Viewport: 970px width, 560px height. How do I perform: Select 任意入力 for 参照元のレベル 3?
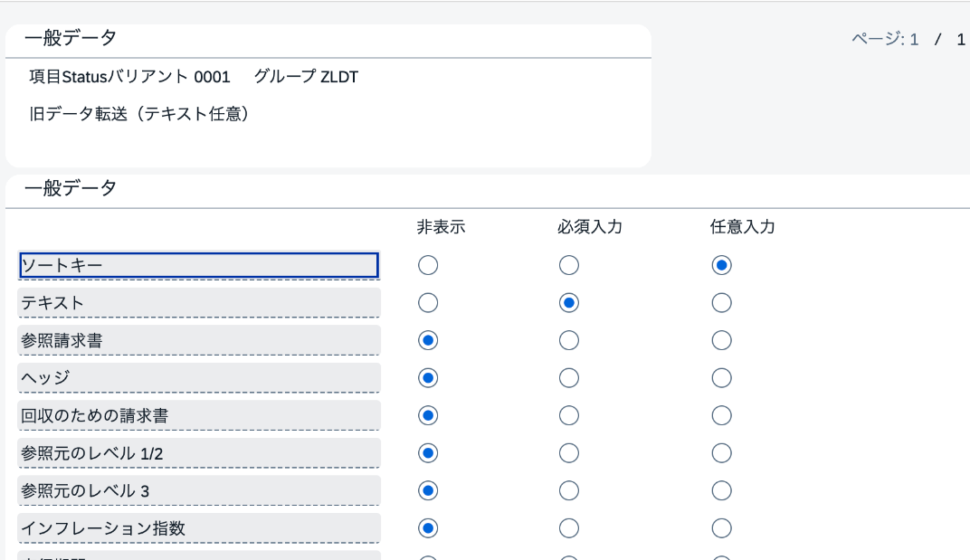(721, 490)
